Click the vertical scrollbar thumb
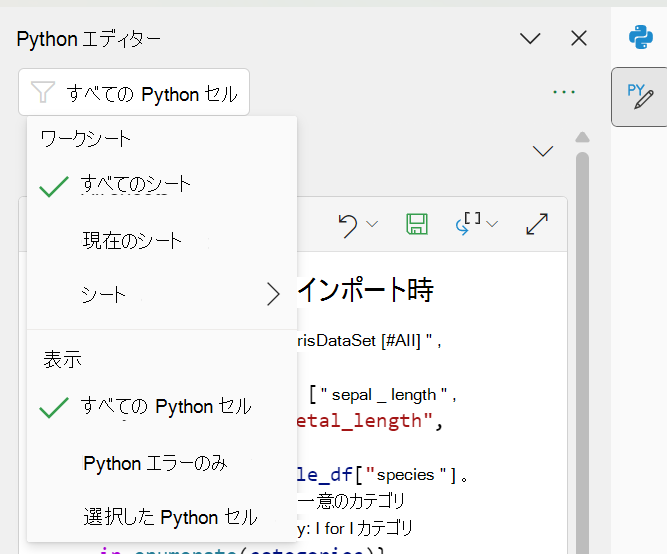 click(x=582, y=352)
